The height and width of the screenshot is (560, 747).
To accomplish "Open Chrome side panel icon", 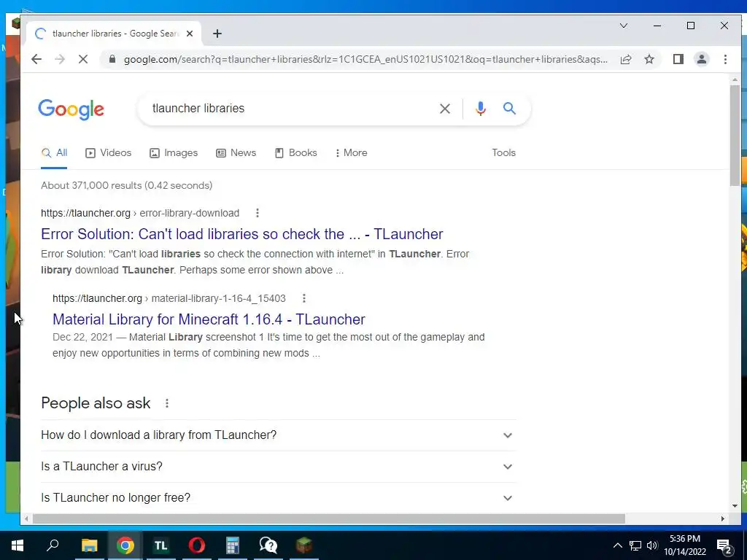I will coord(678,59).
